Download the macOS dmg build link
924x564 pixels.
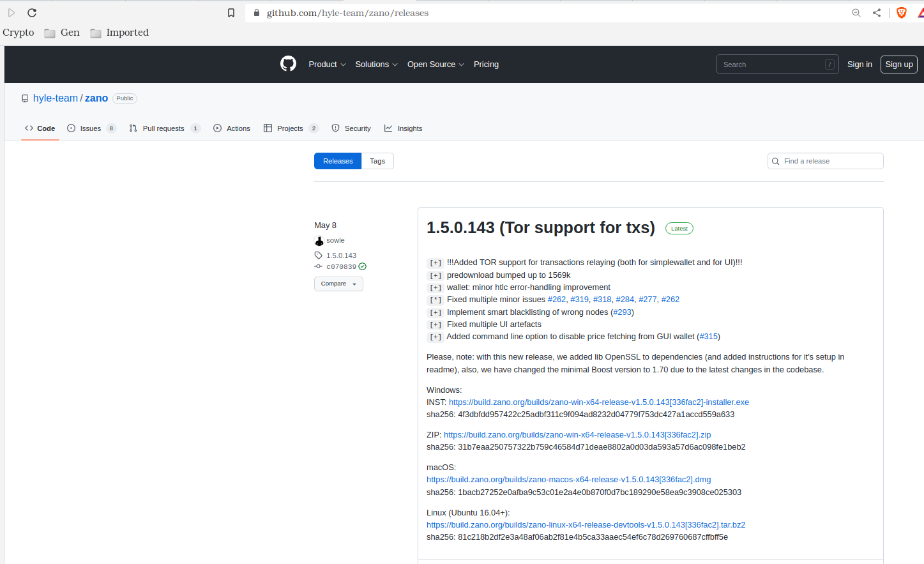pyautogui.click(x=569, y=480)
